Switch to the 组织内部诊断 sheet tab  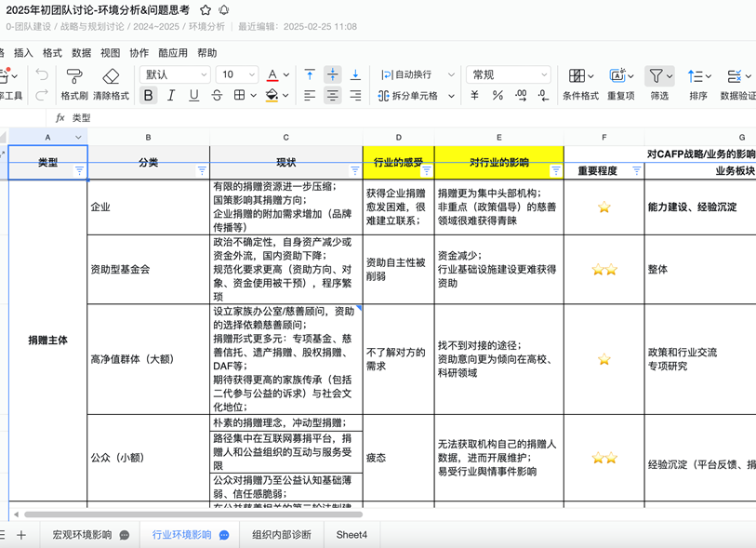pyautogui.click(x=280, y=535)
